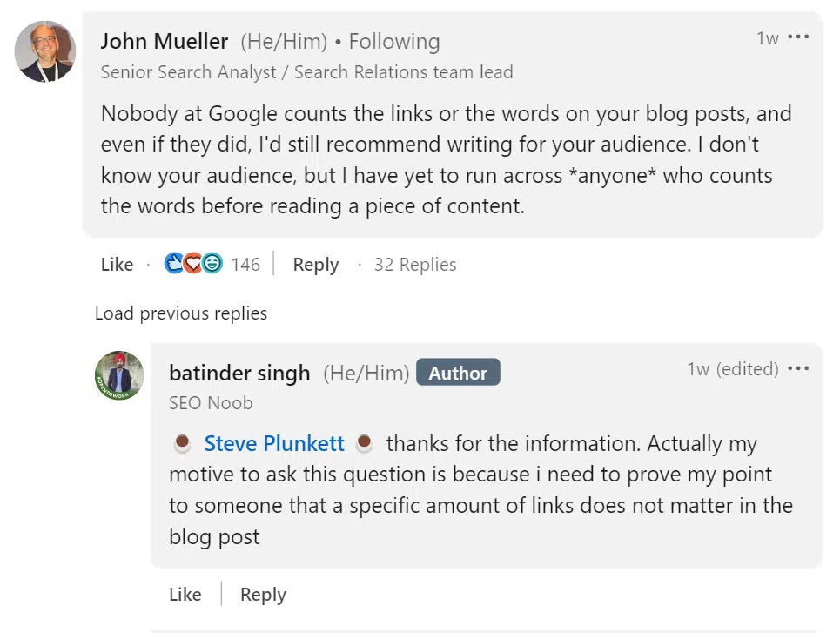Click Reply under John Mueller's comment
The height and width of the screenshot is (633, 840).
pos(315,264)
